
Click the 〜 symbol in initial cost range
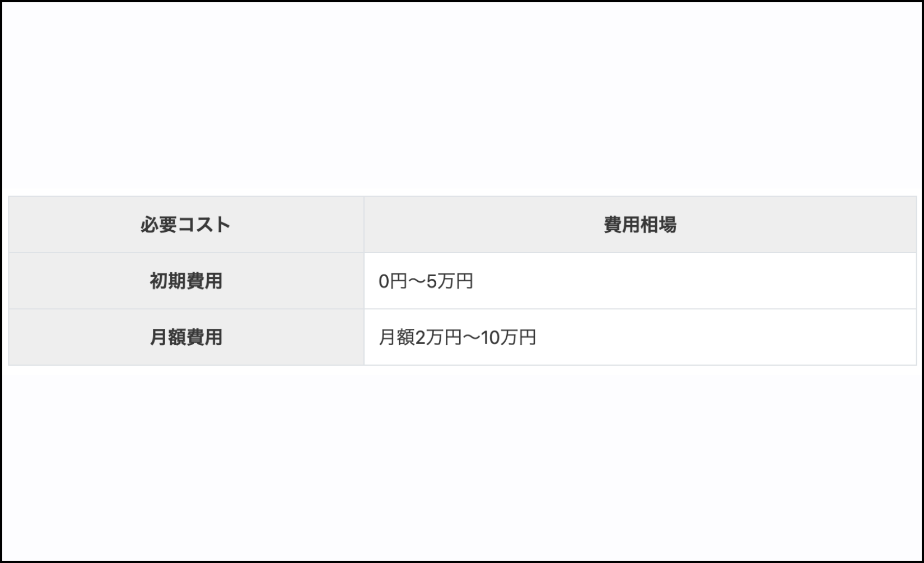[417, 281]
